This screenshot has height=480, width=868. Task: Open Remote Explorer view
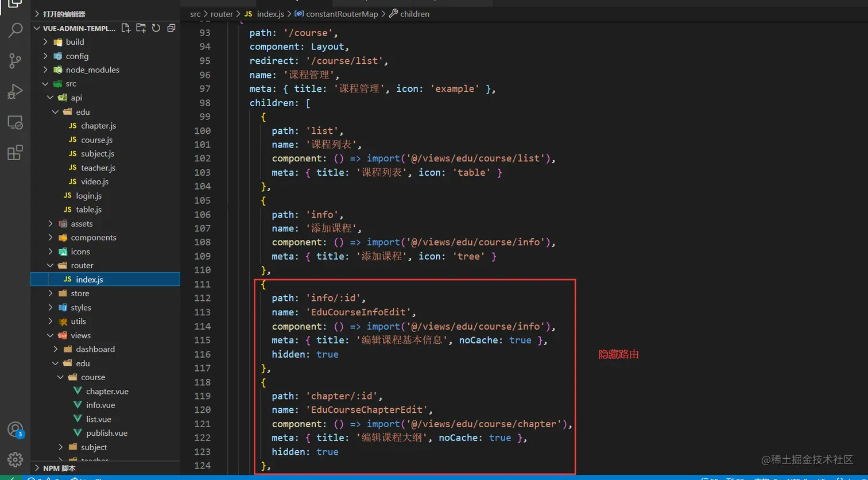[x=15, y=122]
